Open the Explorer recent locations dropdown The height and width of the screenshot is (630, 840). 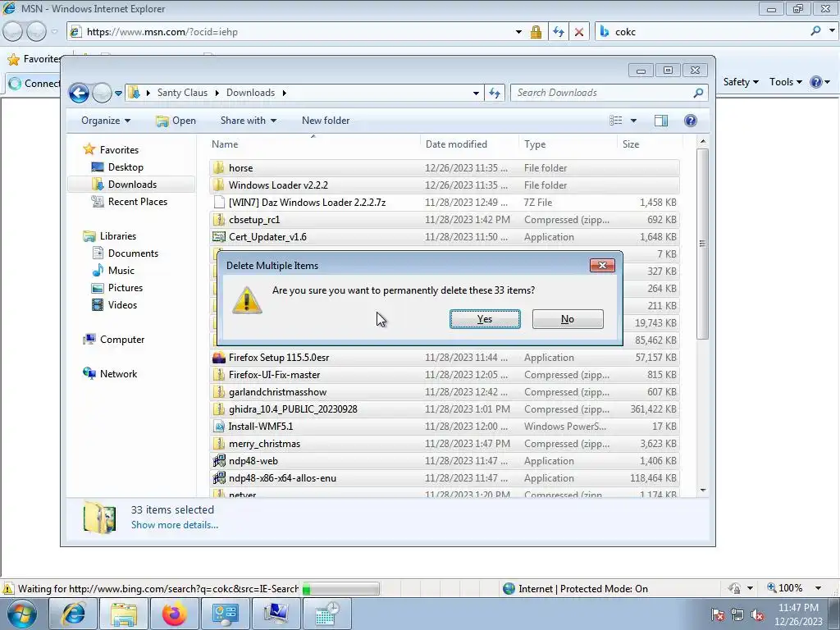coord(118,94)
